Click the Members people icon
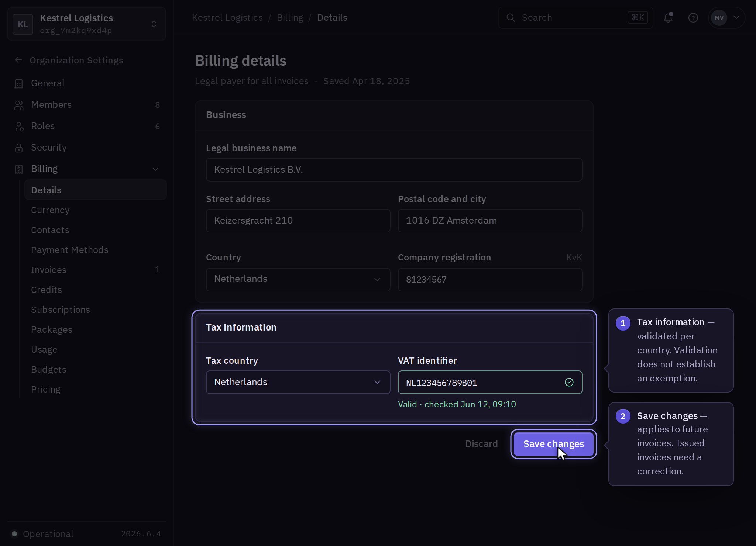Image resolution: width=756 pixels, height=546 pixels. 19,105
